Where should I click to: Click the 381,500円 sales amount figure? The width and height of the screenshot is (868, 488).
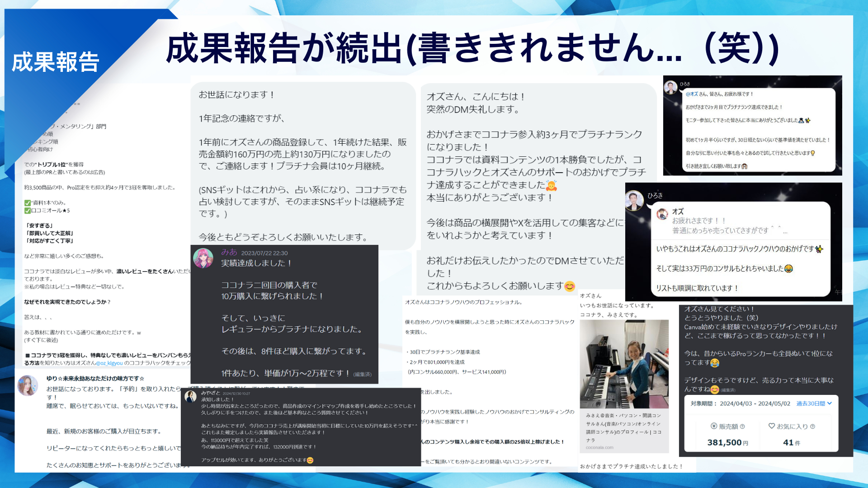[727, 443]
